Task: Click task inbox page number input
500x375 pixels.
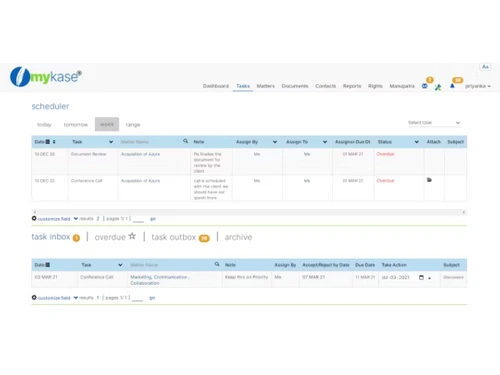Action: 137,298
